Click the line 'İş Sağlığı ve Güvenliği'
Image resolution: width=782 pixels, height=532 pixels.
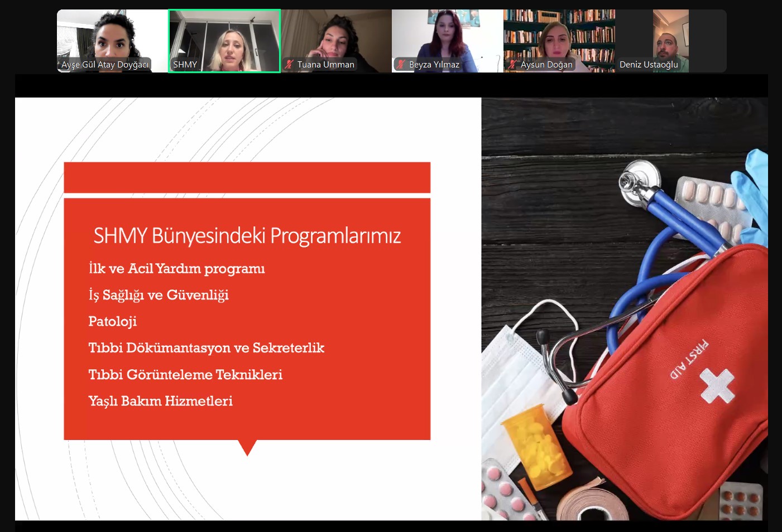[x=159, y=295]
